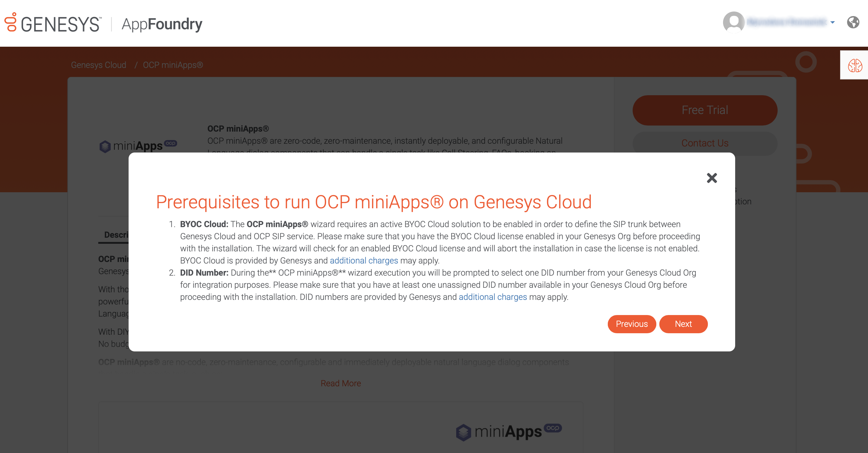
Task: Click the Free Trial button
Action: click(705, 110)
